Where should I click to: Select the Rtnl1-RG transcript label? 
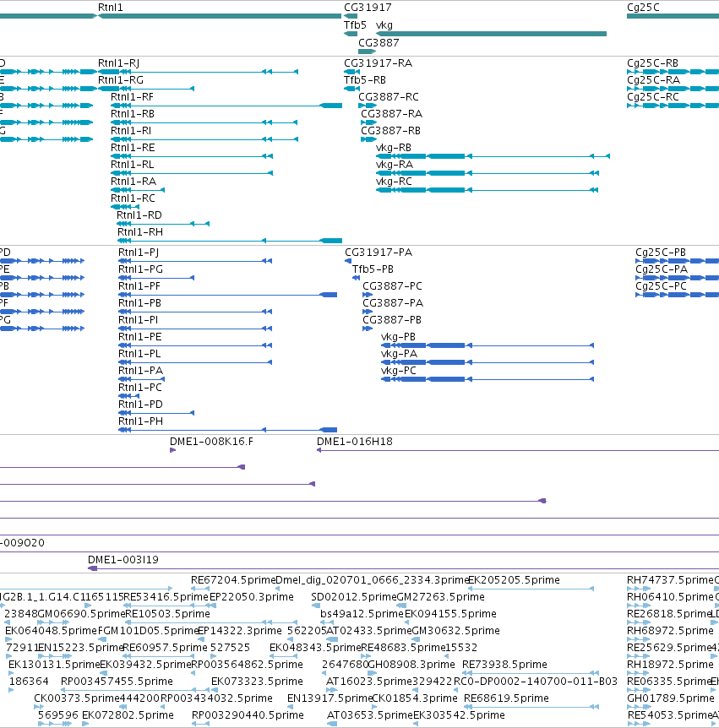pyautogui.click(x=121, y=80)
